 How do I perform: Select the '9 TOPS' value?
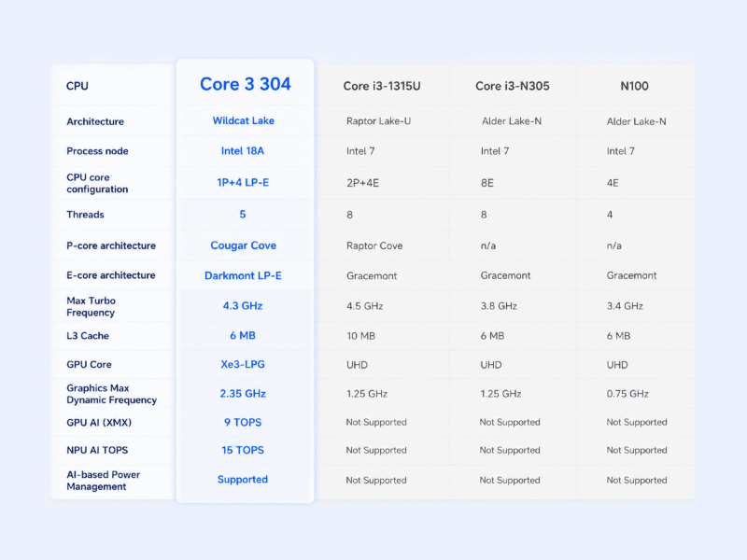click(243, 423)
